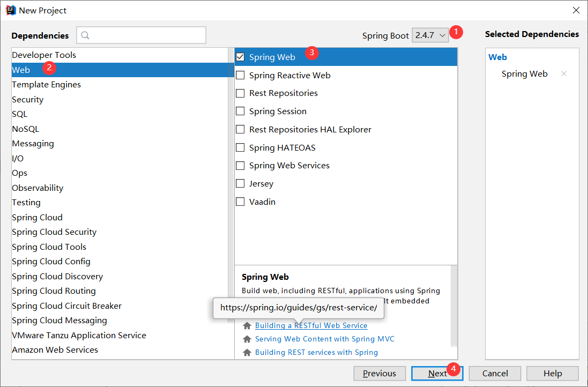Viewport: 588px width, 387px height.
Task: Open the Spring Boot version dropdown
Action: 430,35
